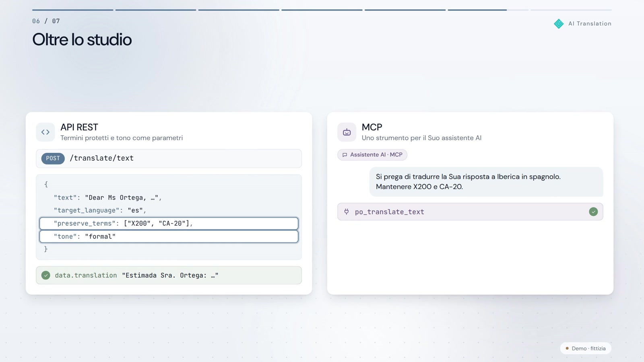This screenshot has width=644, height=362.
Task: Click the POST method badge
Action: click(x=53, y=158)
